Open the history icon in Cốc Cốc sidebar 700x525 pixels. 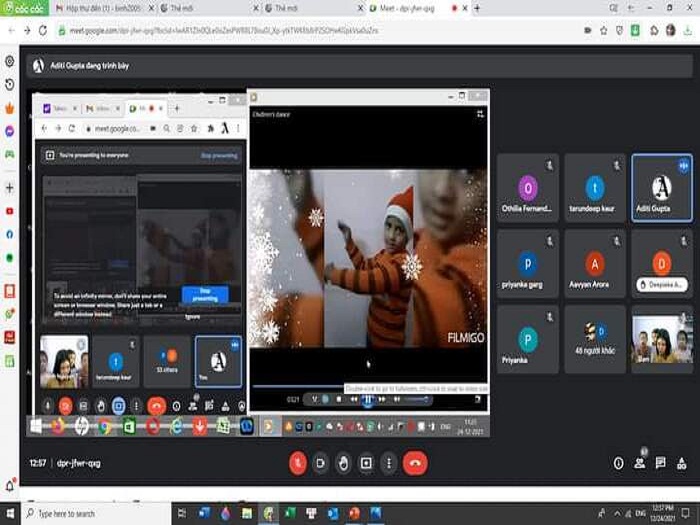(9, 84)
